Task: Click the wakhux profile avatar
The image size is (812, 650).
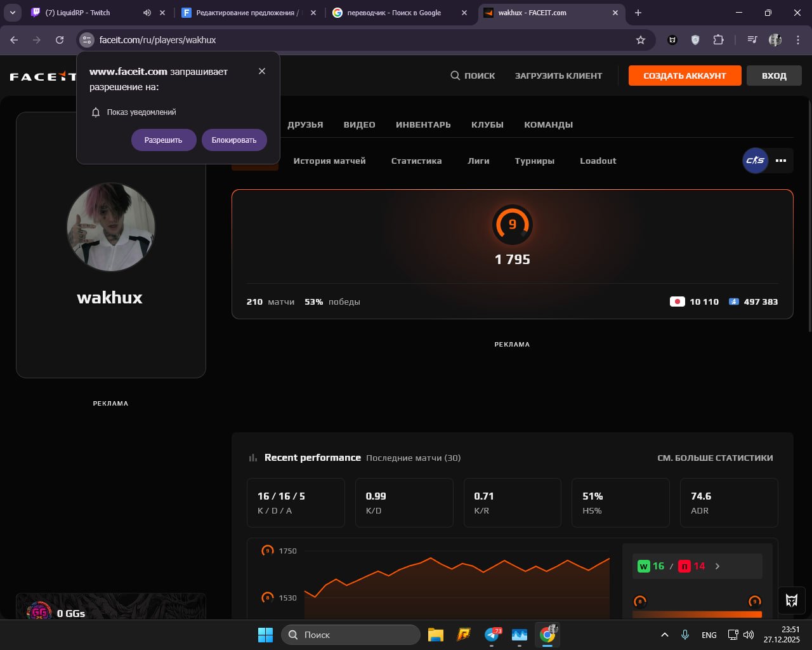Action: (x=111, y=227)
